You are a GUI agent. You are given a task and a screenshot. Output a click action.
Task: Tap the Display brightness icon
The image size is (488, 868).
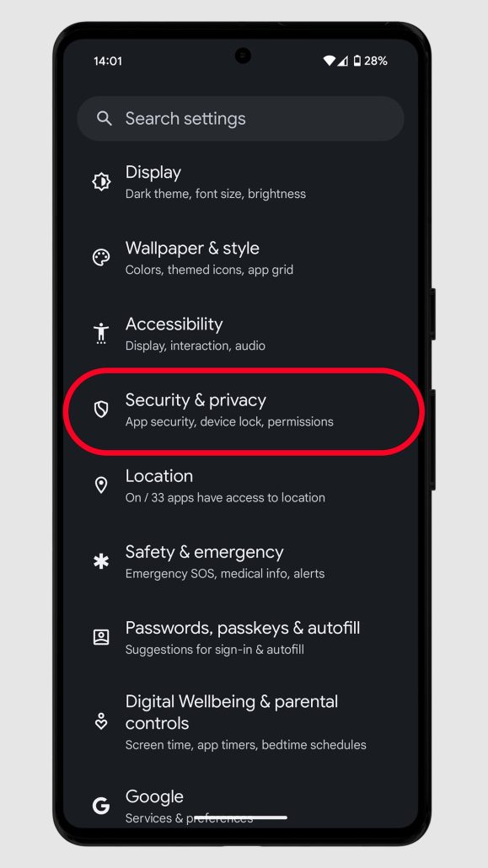click(101, 181)
